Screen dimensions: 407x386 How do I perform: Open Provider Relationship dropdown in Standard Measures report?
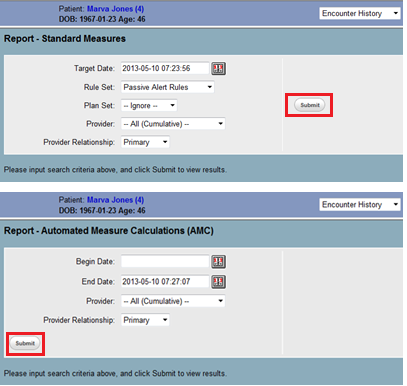pyautogui.click(x=145, y=142)
